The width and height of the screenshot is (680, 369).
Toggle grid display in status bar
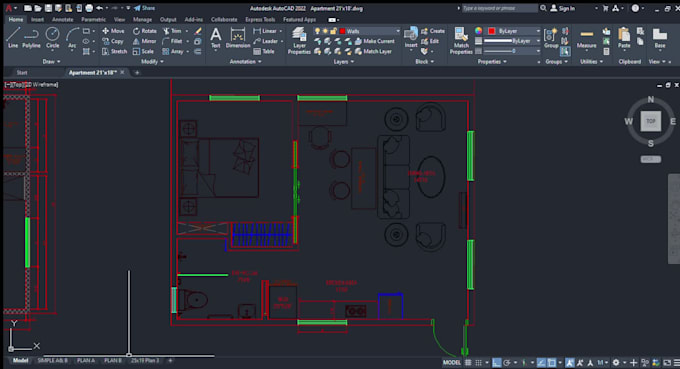tap(468, 362)
